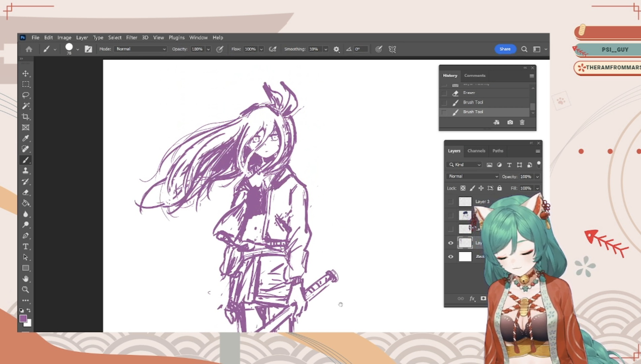
Task: Select the Path Selection tool
Action: coord(26,257)
